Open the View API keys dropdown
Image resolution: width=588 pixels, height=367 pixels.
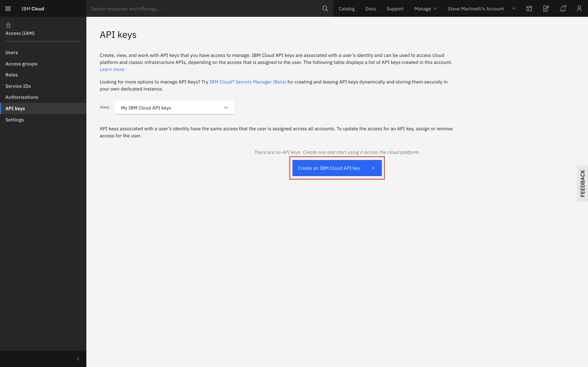(175, 108)
